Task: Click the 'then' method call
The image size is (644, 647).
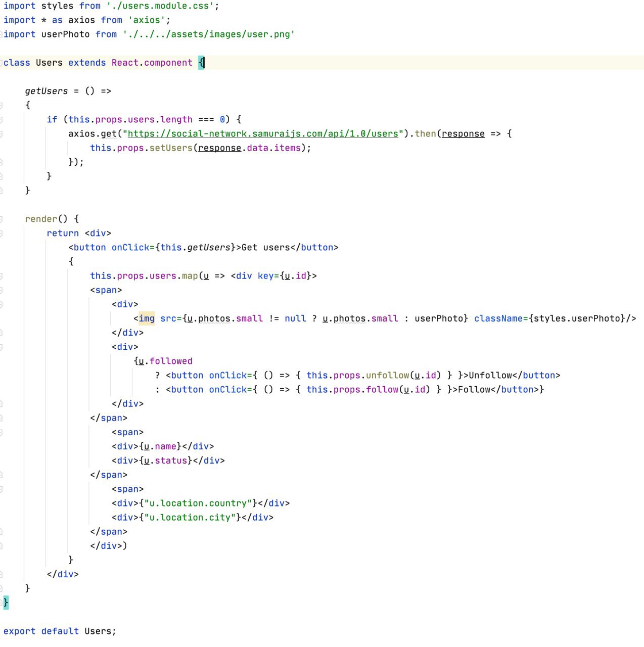Action: point(425,133)
